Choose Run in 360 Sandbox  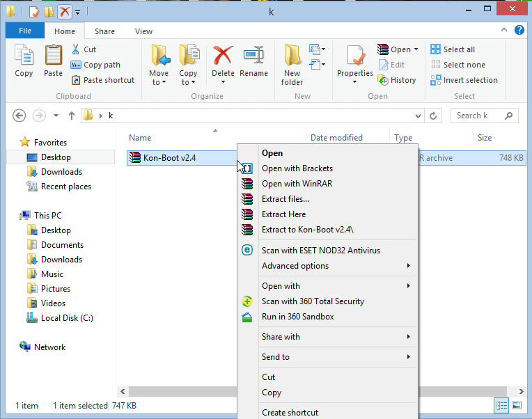(328, 317)
